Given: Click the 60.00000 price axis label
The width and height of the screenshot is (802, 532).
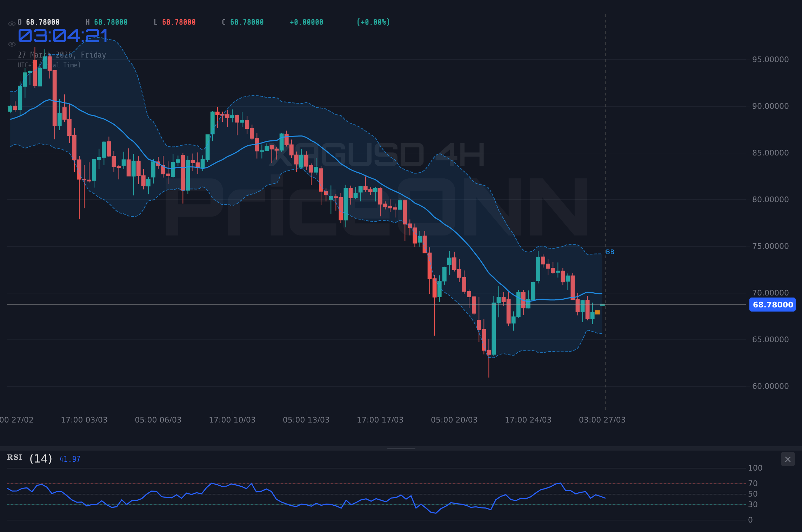Looking at the screenshot, I should (x=770, y=386).
